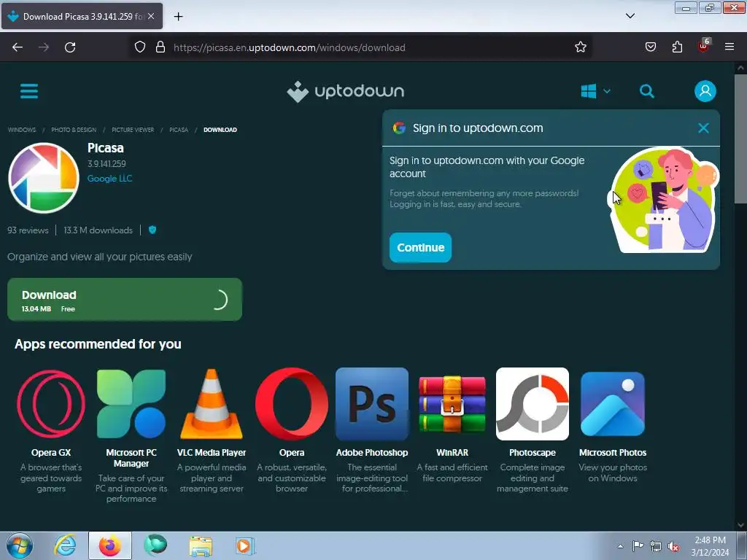This screenshot has height=560, width=747.
Task: Click the VLC Media Player title text
Action: point(212,452)
